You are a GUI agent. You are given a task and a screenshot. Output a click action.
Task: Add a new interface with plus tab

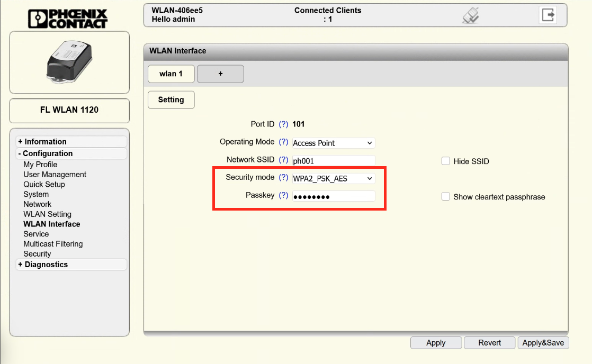point(220,74)
